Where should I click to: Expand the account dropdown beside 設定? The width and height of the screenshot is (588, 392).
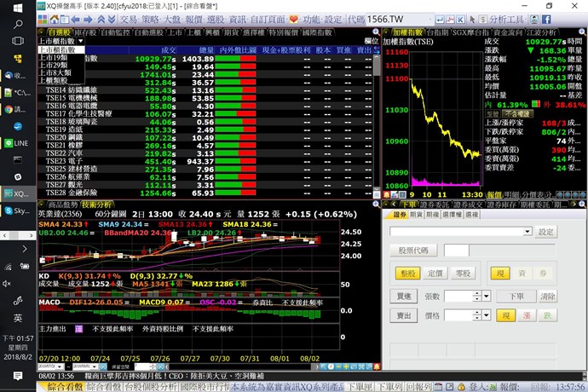527,231
